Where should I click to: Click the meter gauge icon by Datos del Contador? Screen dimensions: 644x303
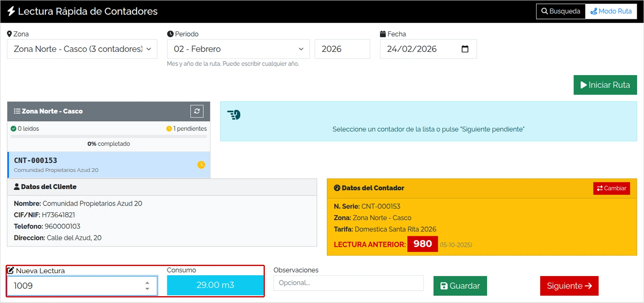coord(337,188)
